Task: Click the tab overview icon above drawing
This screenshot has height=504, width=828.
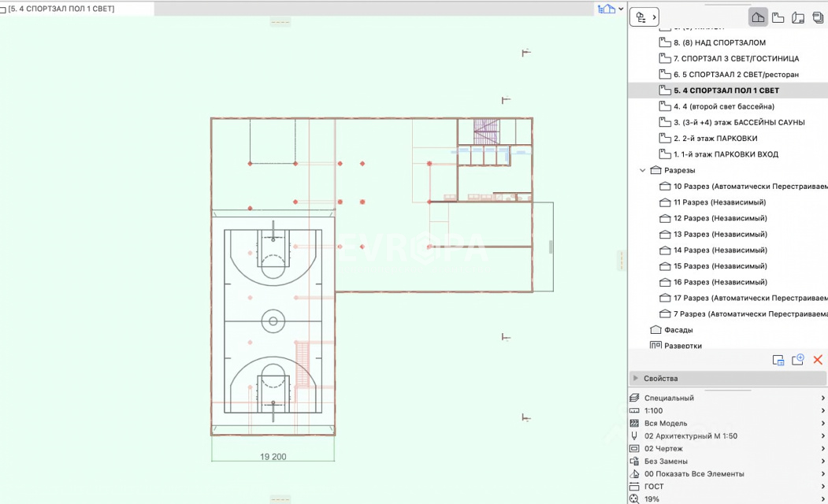Action: click(x=606, y=9)
